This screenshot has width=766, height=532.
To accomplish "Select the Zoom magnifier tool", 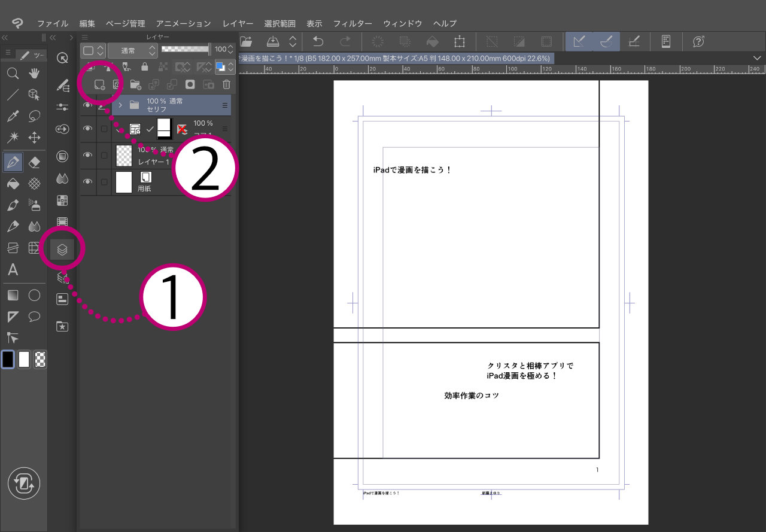I will tap(13, 74).
